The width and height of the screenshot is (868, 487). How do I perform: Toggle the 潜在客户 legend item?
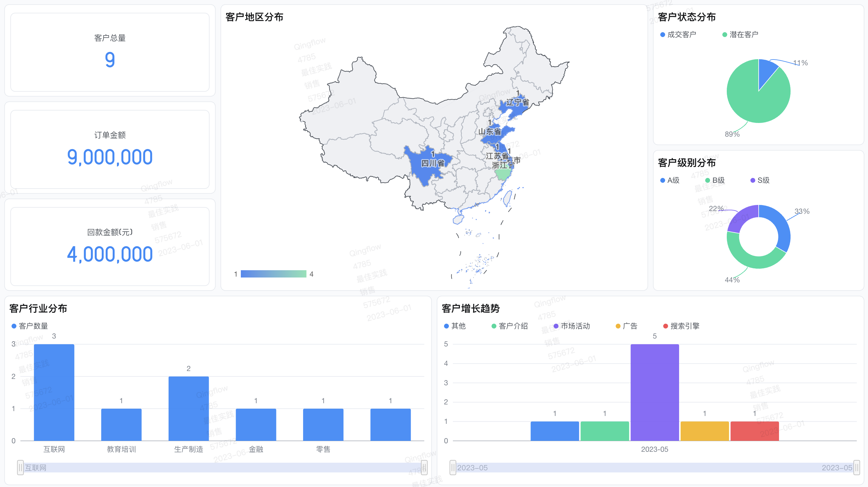click(x=740, y=35)
